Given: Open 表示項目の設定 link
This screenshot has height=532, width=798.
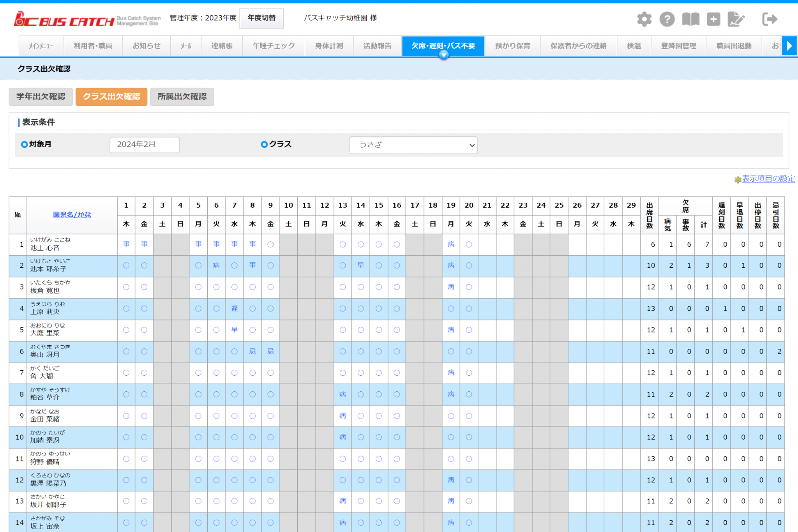Looking at the screenshot, I should [x=768, y=179].
